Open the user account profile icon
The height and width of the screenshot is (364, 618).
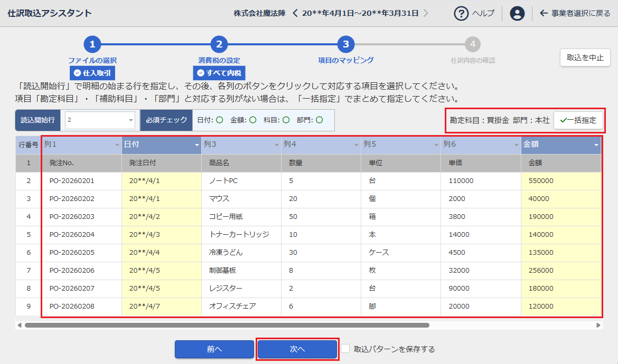coord(517,13)
